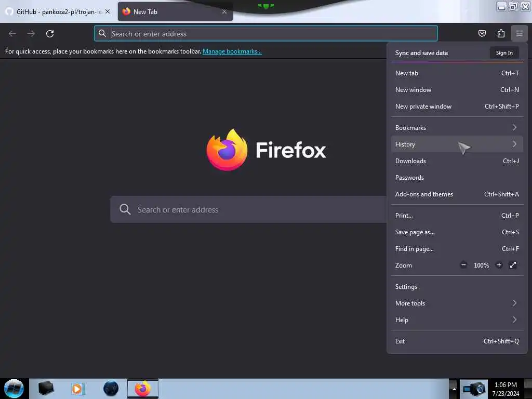The width and height of the screenshot is (532, 399).
Task: Choose Exit from menu
Action: (457, 341)
